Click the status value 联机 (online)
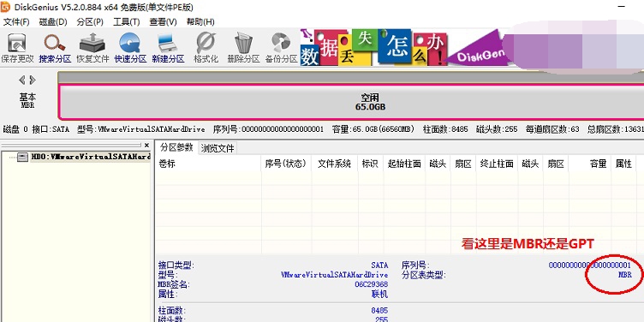This screenshot has height=322, width=644. click(379, 294)
